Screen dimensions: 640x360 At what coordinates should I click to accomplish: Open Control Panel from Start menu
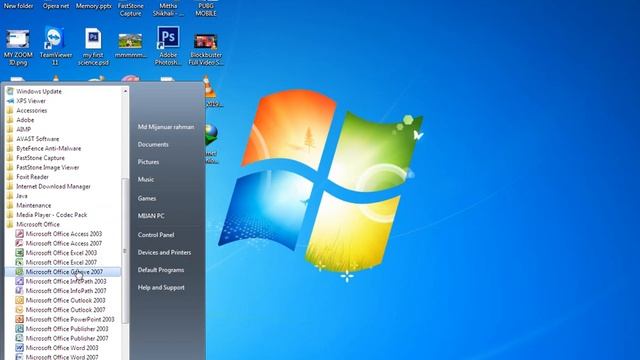point(156,235)
